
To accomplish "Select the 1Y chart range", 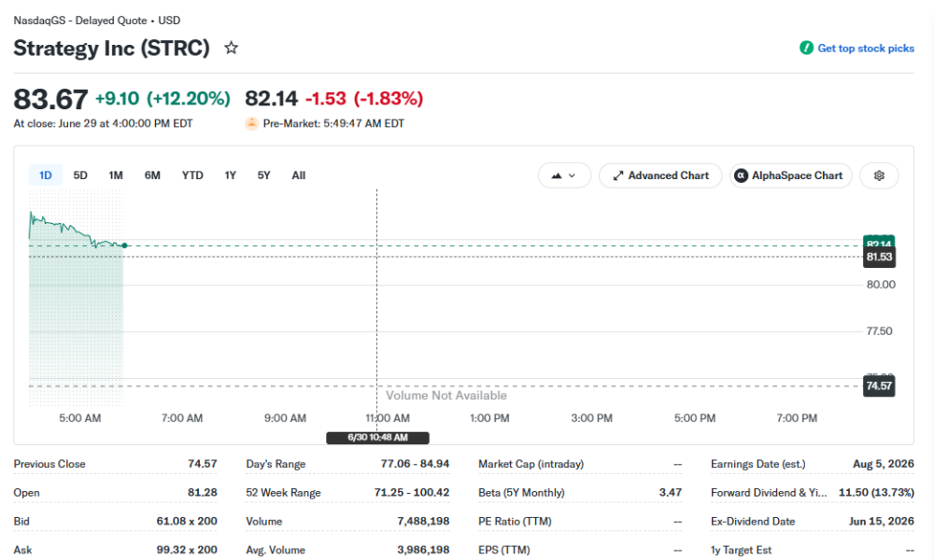I will [x=231, y=175].
